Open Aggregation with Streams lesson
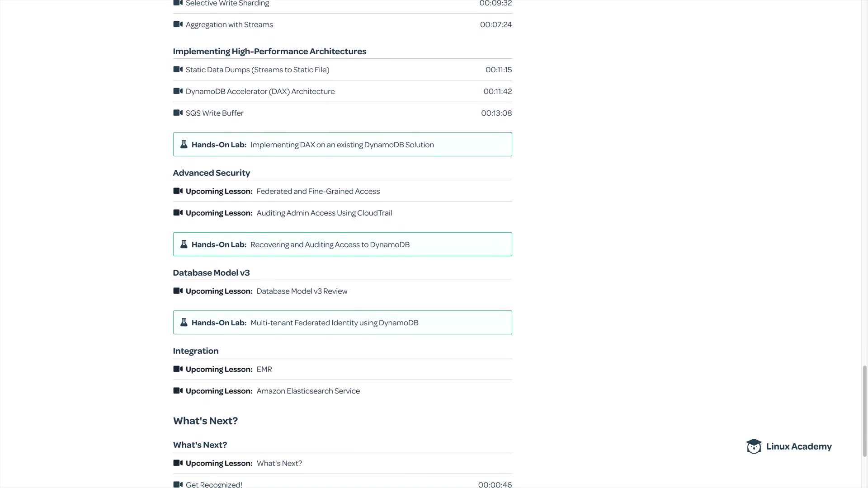This screenshot has height=488, width=868. pos(229,24)
